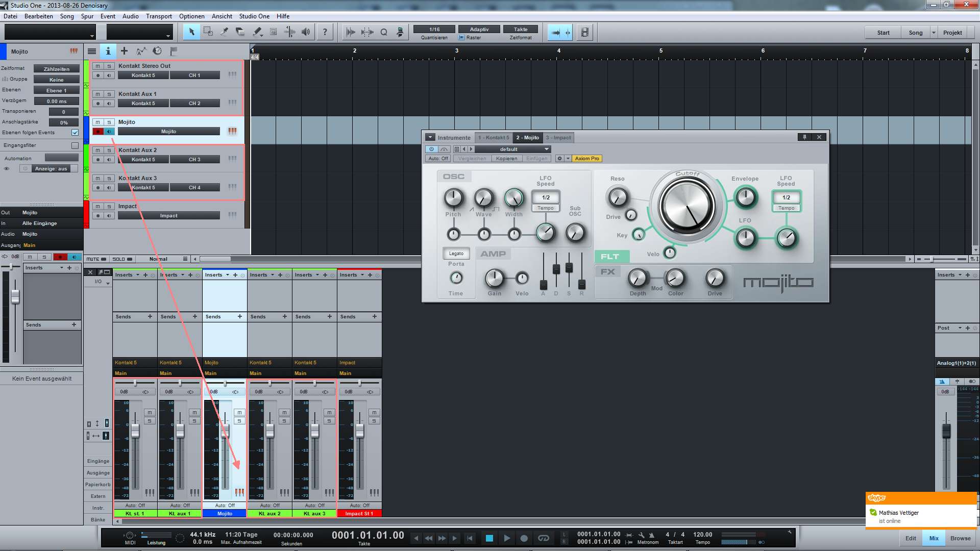Click the FLT filter section button
This screenshot has height=551, width=980.
(x=608, y=256)
